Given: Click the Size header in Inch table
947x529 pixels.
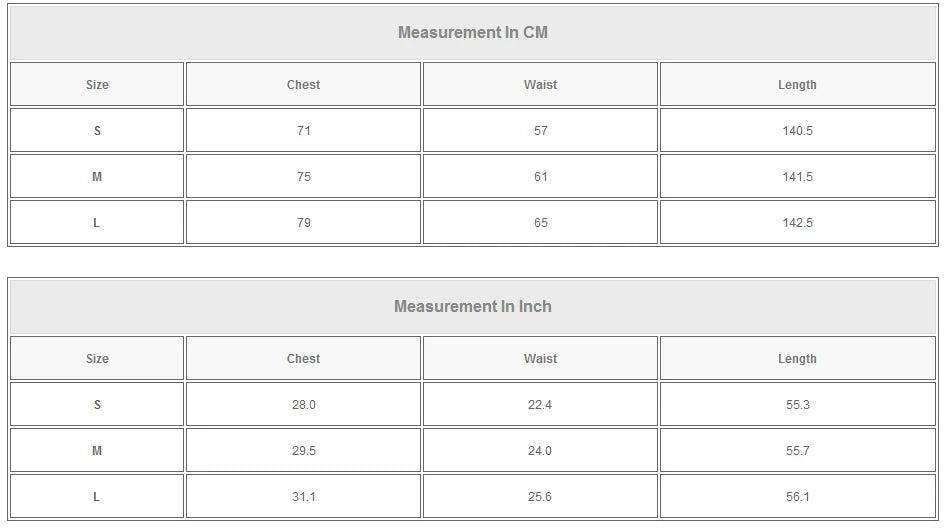Looking at the screenshot, I should coord(97,359).
